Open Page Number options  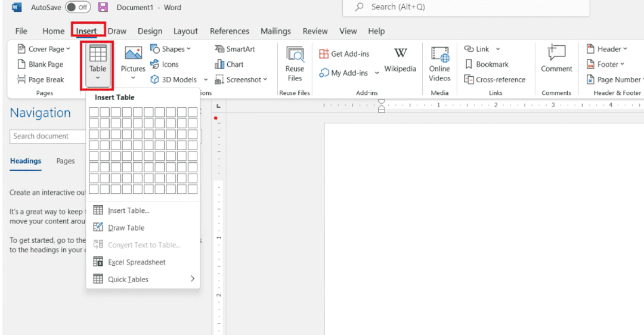614,80
